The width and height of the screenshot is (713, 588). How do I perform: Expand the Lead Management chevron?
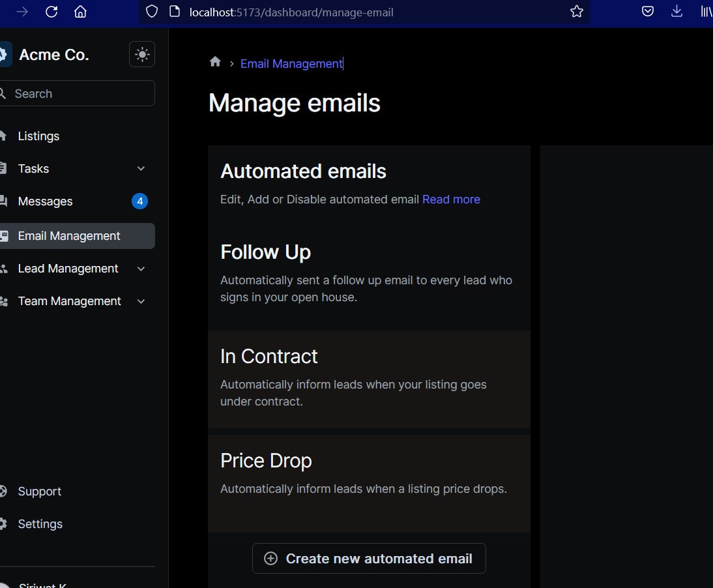click(x=141, y=269)
